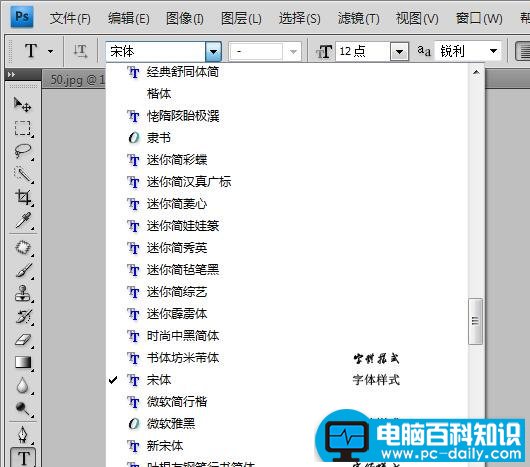
Task: Open the 滤镜(T) menu
Action: click(x=358, y=18)
